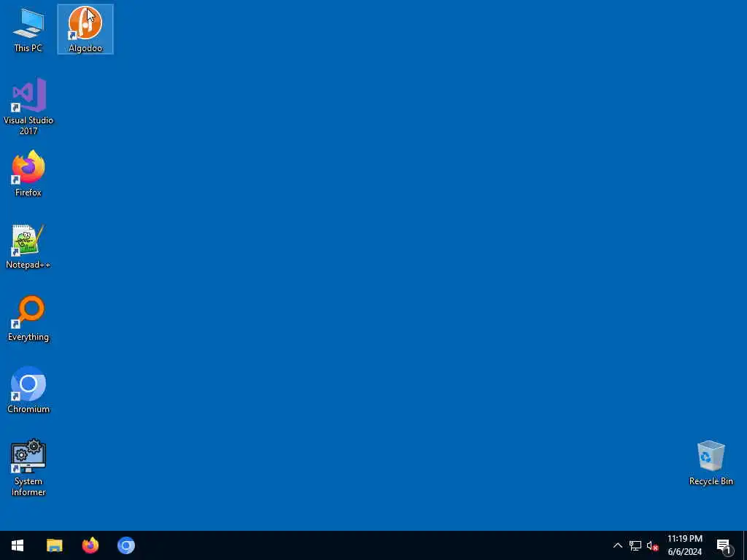The width and height of the screenshot is (747, 560).
Task: Select the Everything search shortcut
Action: pyautogui.click(x=28, y=318)
